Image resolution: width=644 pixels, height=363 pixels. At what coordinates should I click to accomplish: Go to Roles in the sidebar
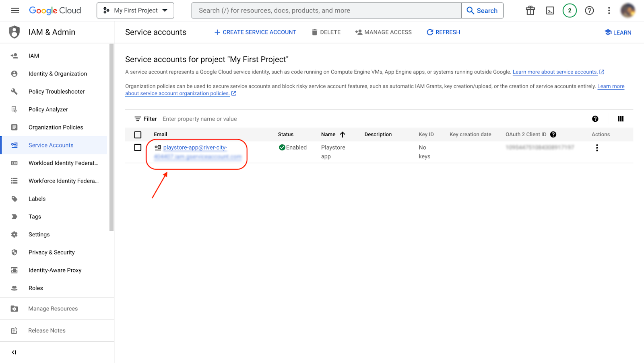point(35,288)
